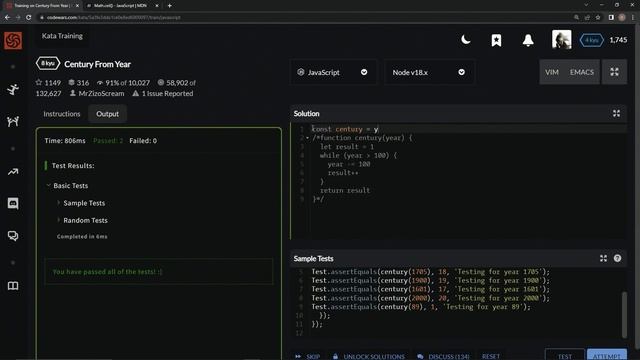The height and width of the screenshot is (360, 640).
Task: Open the Discussions speech bubbles sidebar icon
Action: (13, 236)
